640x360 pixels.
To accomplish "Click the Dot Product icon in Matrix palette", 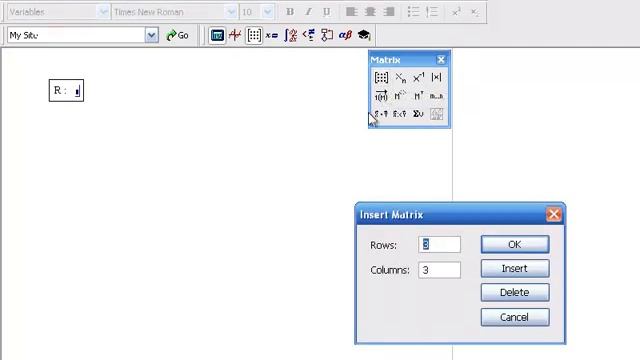I will [x=381, y=114].
